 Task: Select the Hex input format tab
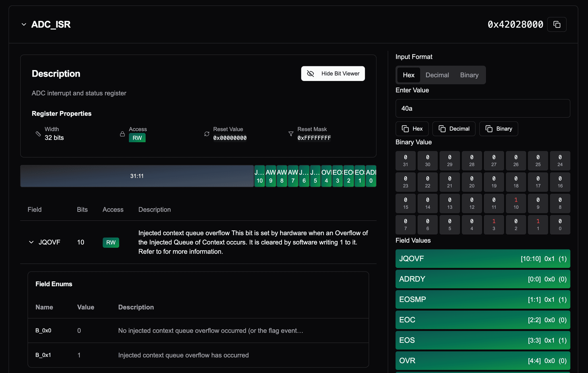point(409,75)
